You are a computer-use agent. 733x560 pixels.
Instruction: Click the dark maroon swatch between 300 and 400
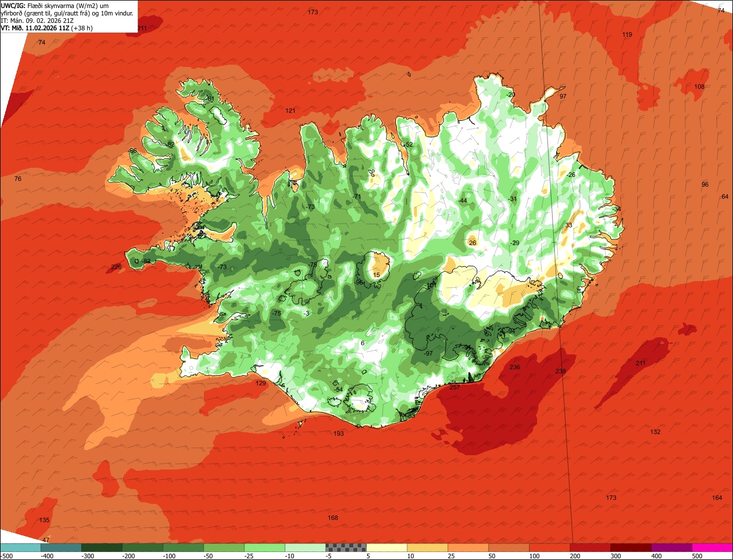[x=630, y=547]
